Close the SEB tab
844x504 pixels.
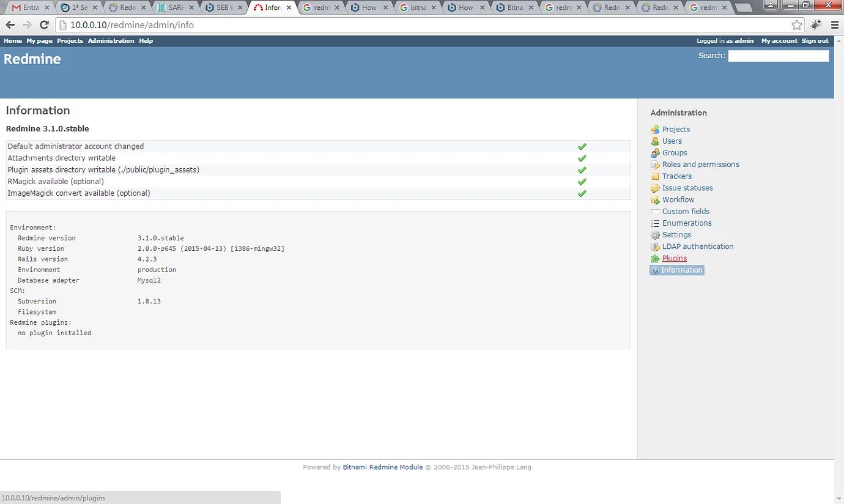[x=240, y=8]
